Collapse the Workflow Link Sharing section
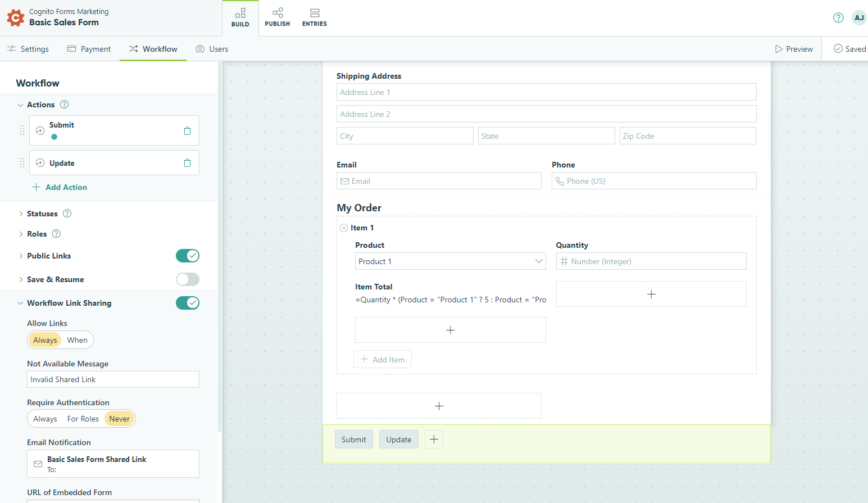Screen dimensions: 868x503 point(21,303)
